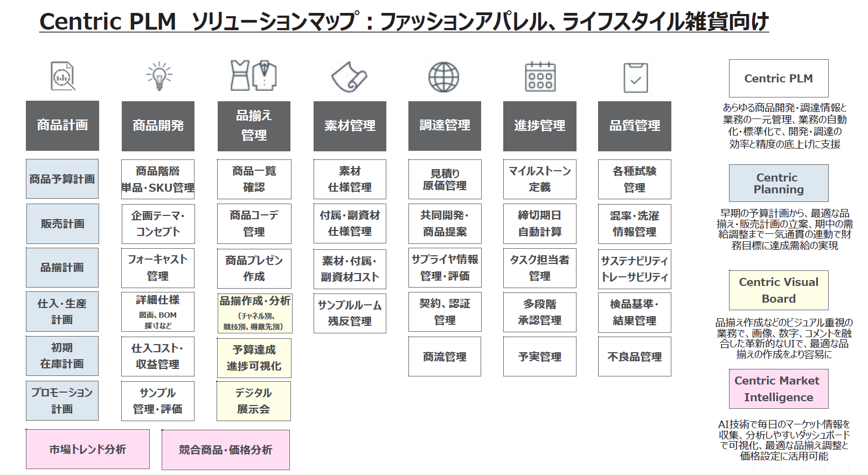Click the デジタル展示会 yellow box
Viewport: 868px width, 475px height.
tap(254, 401)
